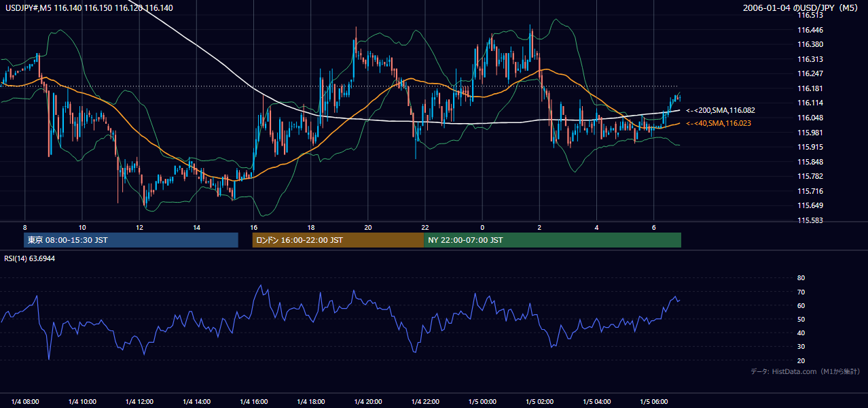
Task: Click price level 116.446 on the price axis
Action: tap(810, 30)
